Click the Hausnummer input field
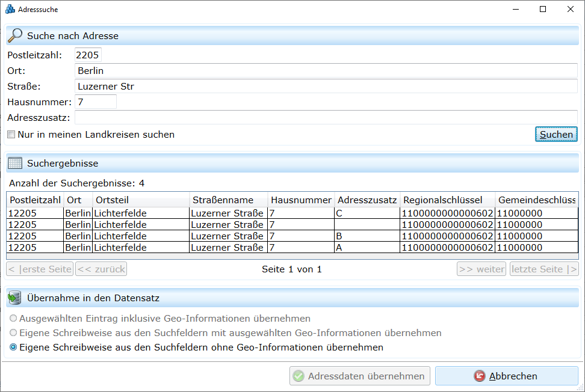The width and height of the screenshot is (585, 392). (95, 102)
